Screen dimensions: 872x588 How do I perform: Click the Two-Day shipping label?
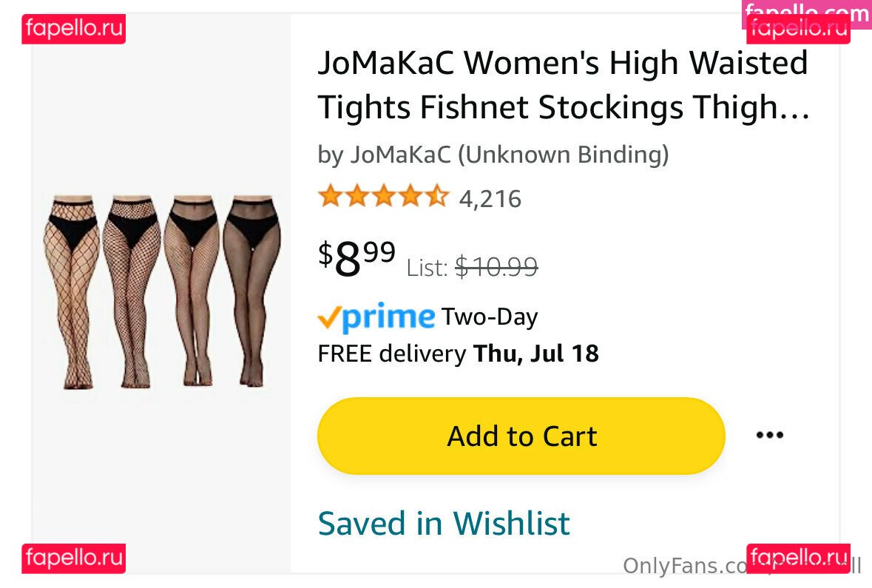(490, 317)
